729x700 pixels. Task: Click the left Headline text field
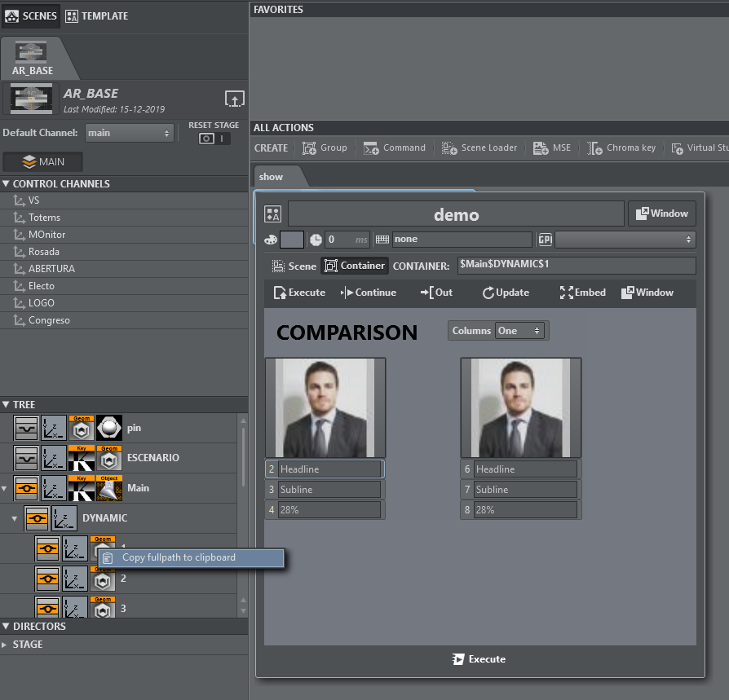coord(329,469)
